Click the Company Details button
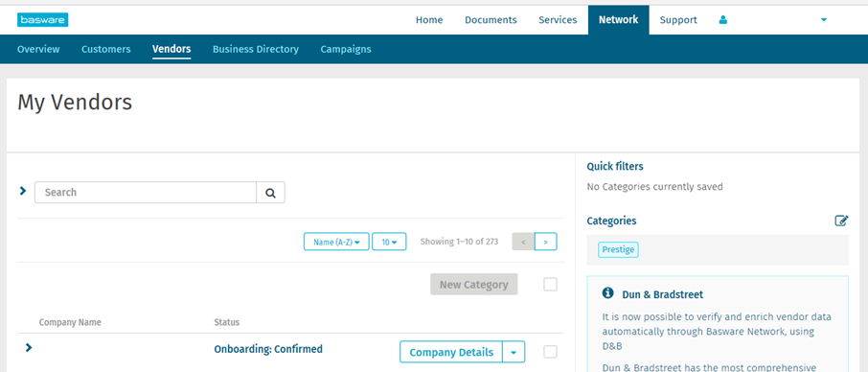 click(x=451, y=352)
